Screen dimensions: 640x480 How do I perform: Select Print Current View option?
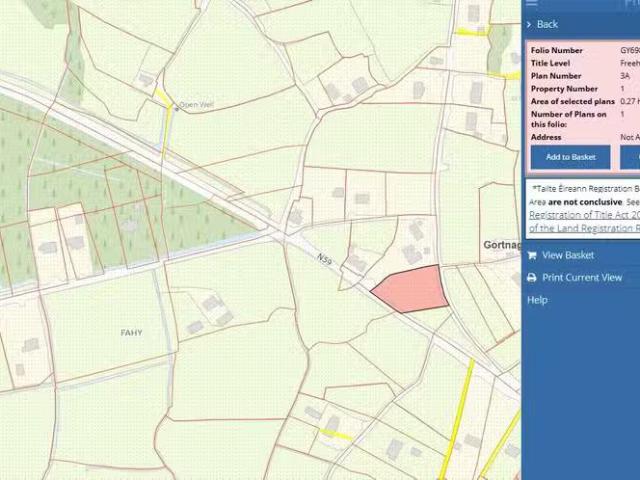tap(581, 278)
